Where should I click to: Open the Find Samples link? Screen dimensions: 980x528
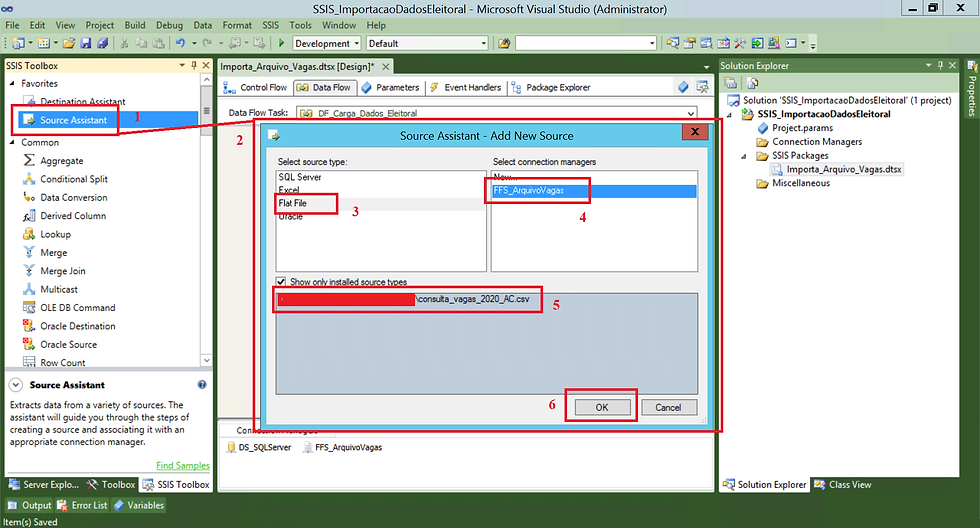pos(182,466)
